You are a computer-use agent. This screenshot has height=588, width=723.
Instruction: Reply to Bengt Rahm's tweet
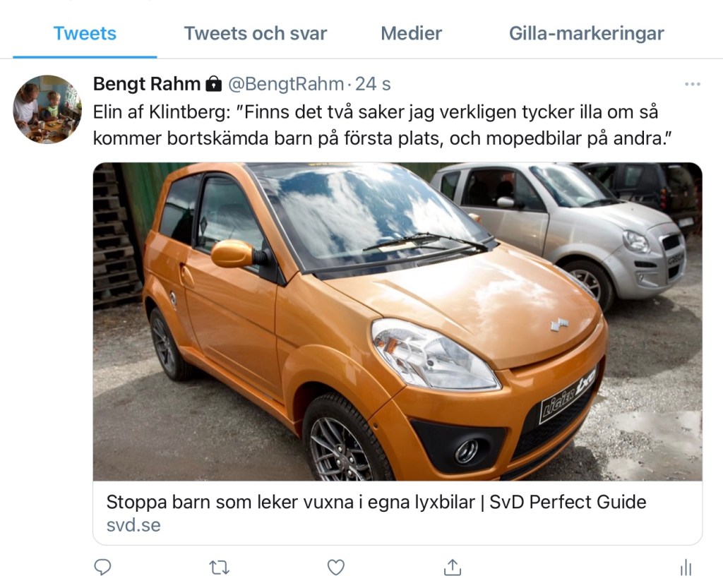103,567
